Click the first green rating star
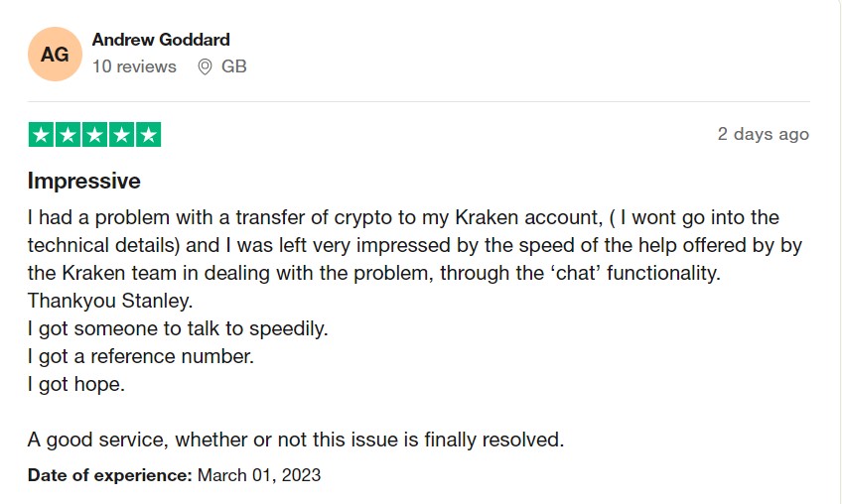The width and height of the screenshot is (842, 504). coord(41,134)
